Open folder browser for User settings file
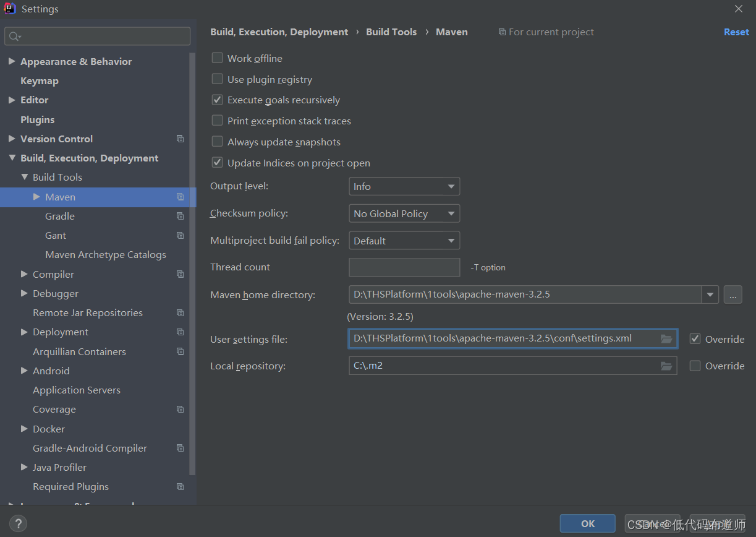Screen dimensions: 756x537 (666, 339)
